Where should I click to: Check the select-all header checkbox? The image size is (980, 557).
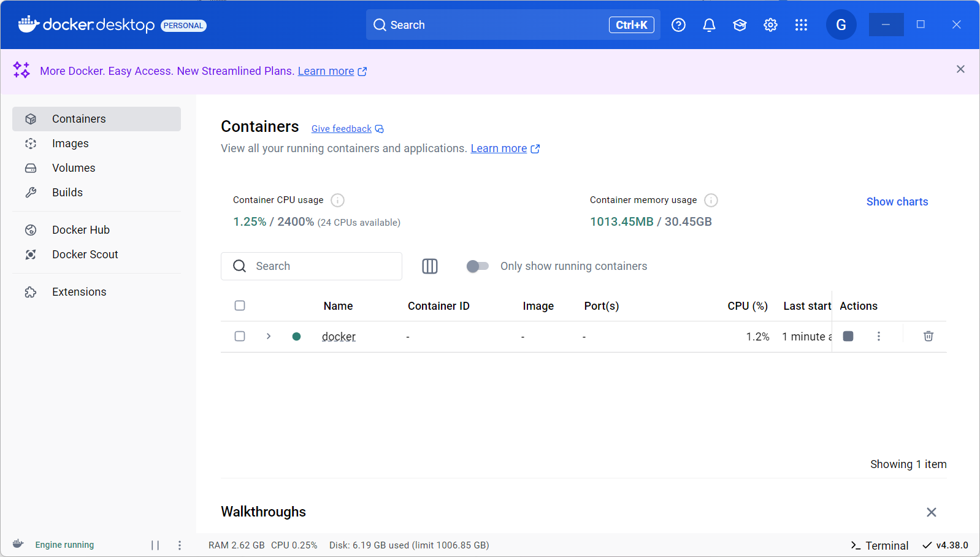240,305
